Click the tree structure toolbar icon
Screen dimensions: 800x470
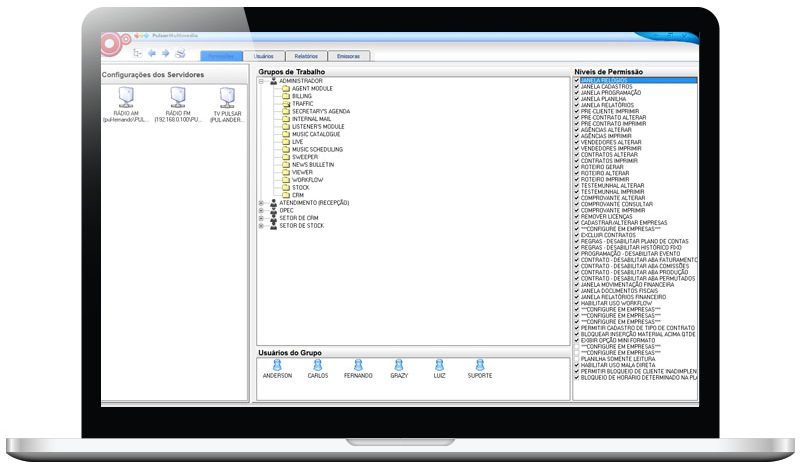tap(137, 53)
